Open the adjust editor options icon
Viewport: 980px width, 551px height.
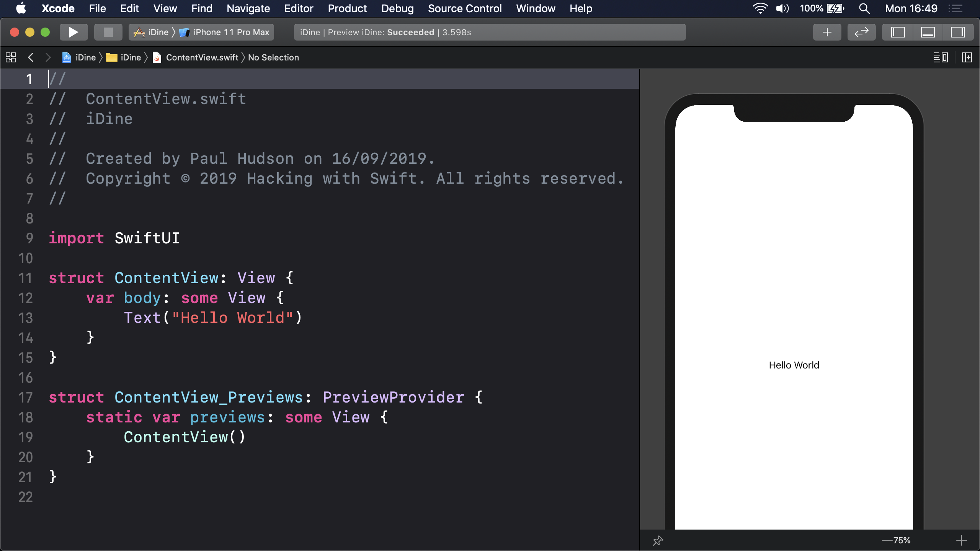(941, 57)
